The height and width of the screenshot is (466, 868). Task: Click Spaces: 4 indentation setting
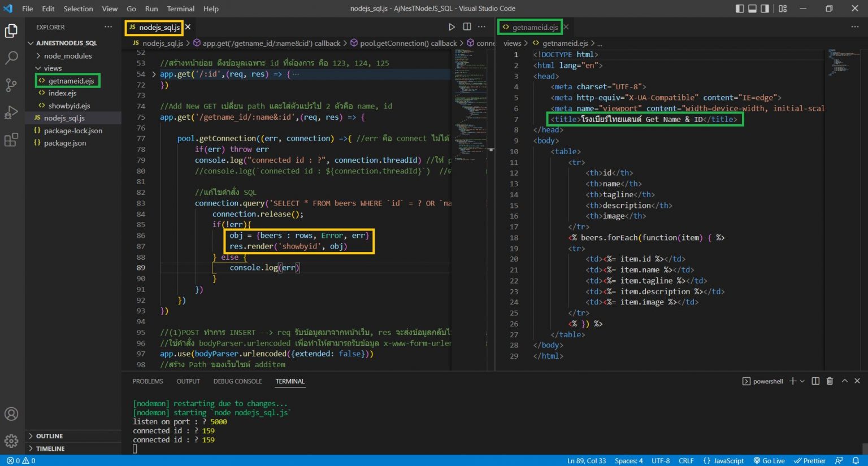[x=628, y=461]
